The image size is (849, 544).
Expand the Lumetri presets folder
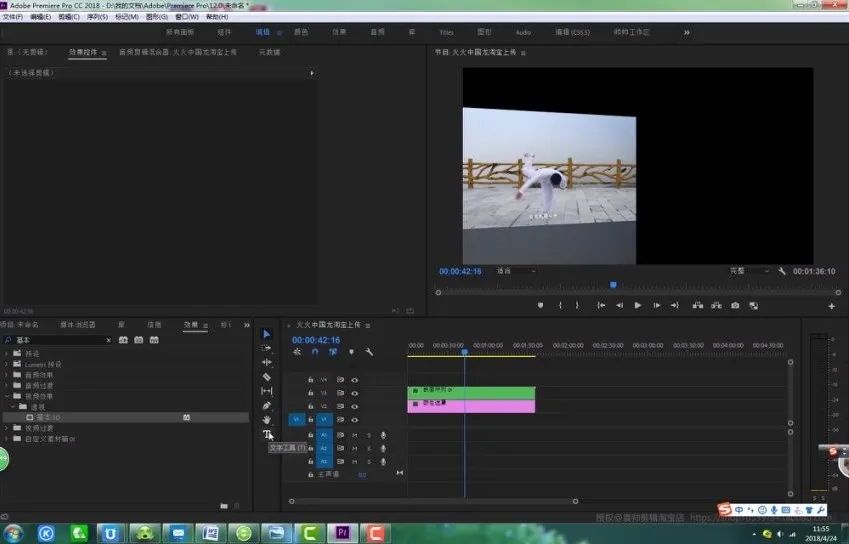coord(7,364)
